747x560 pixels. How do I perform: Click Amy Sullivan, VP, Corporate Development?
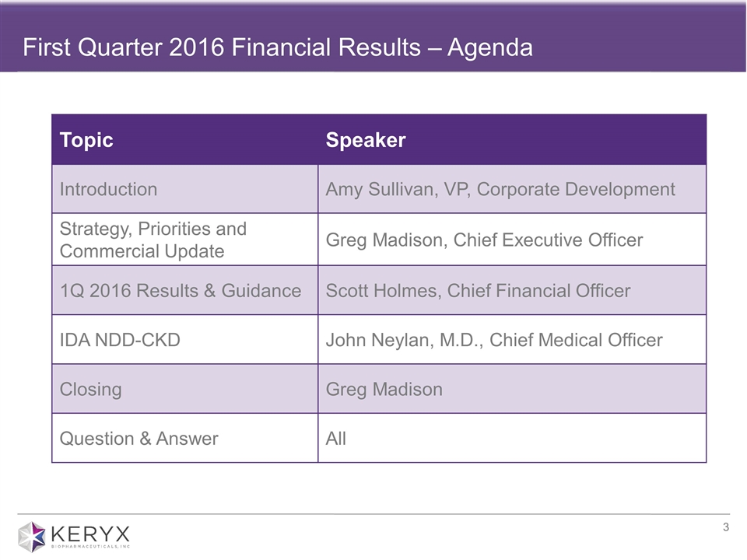500,189
